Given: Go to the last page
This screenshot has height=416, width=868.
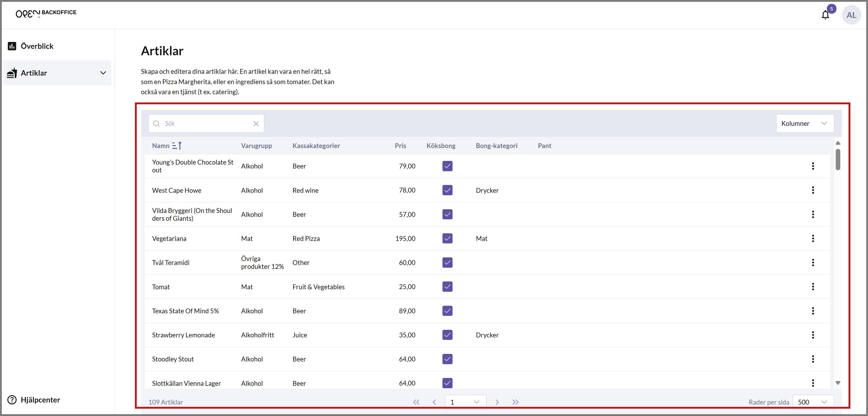Looking at the screenshot, I should (515, 402).
